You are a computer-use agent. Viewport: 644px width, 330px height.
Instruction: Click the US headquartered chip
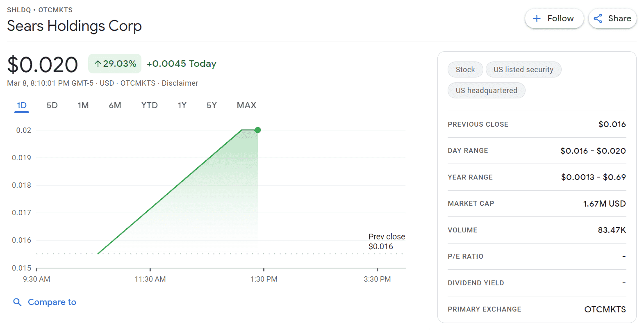487,91
